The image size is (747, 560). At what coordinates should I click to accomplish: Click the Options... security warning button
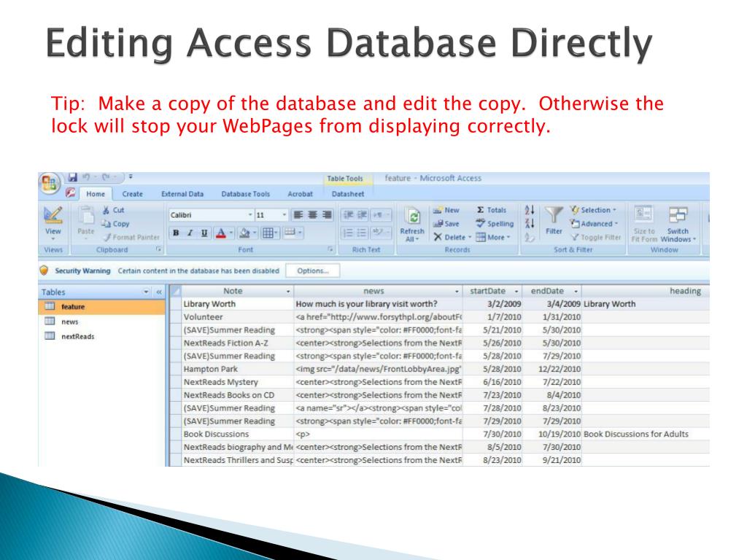click(312, 271)
